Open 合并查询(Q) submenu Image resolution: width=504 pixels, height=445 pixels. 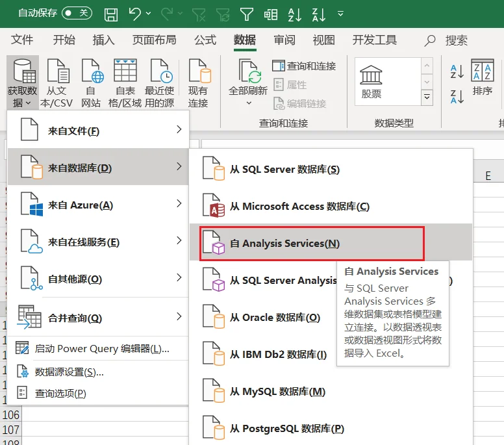98,317
